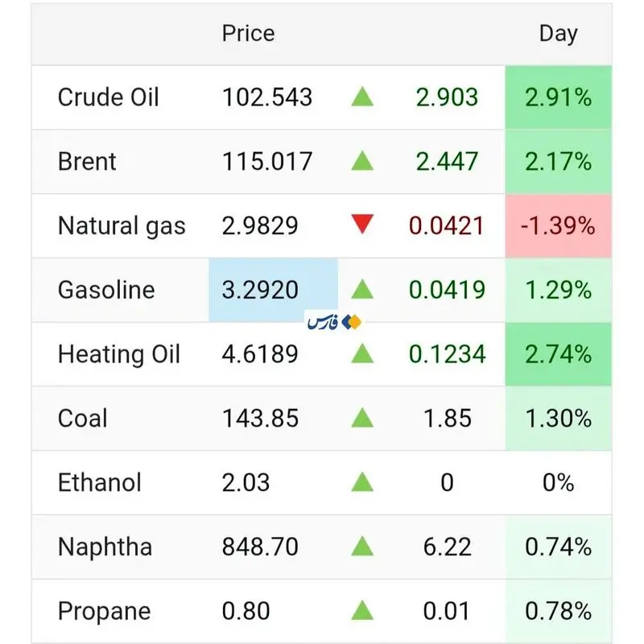Open the Propane commodity link
This screenshot has height=644, width=644.
pyautogui.click(x=104, y=611)
